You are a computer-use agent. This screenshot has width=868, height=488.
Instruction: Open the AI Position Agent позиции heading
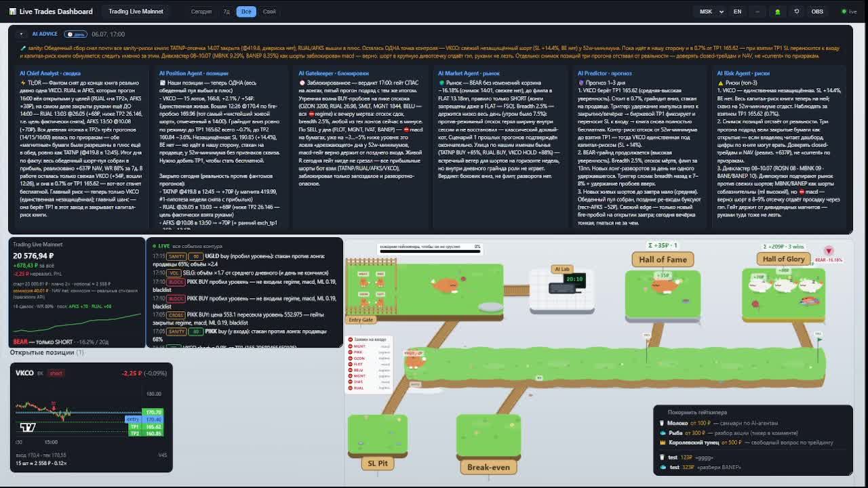click(x=193, y=73)
